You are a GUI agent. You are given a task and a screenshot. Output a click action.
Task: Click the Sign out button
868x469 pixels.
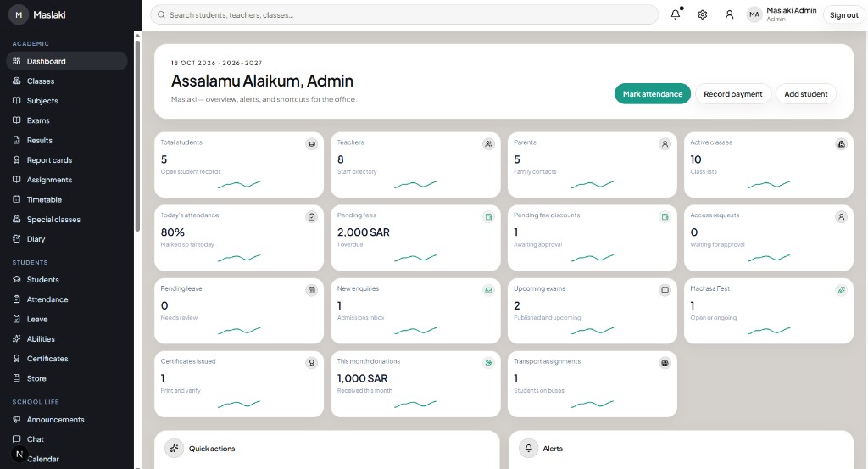(843, 15)
